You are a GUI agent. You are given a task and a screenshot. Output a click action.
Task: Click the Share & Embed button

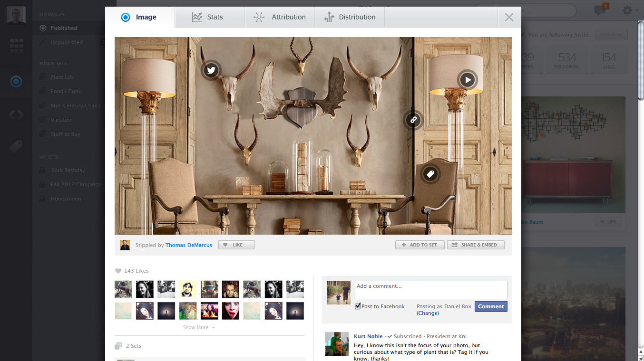coord(475,245)
